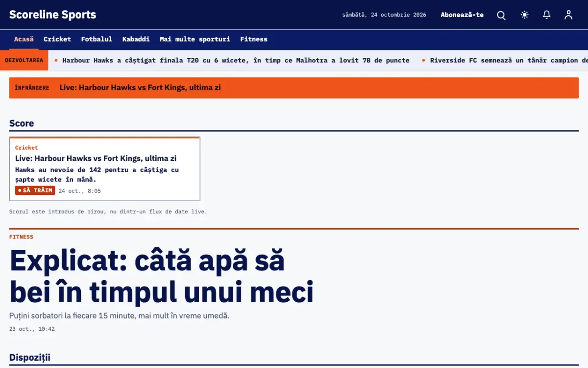Screen dimensions: 588x368
Task: Click the Score section heading
Action: (22, 123)
